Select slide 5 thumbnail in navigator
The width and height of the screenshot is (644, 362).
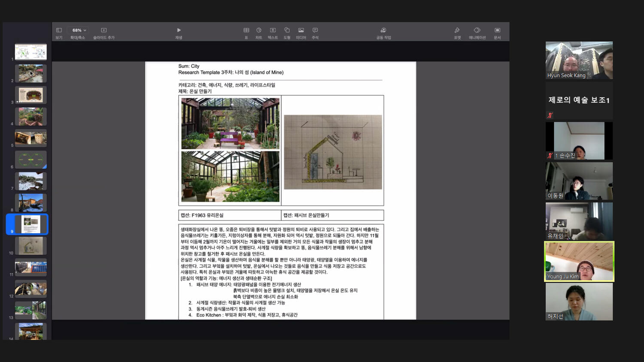tap(31, 138)
